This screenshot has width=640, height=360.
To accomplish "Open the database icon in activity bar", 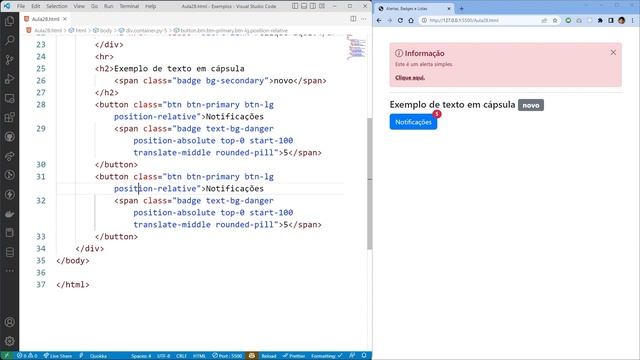I will click(9, 252).
